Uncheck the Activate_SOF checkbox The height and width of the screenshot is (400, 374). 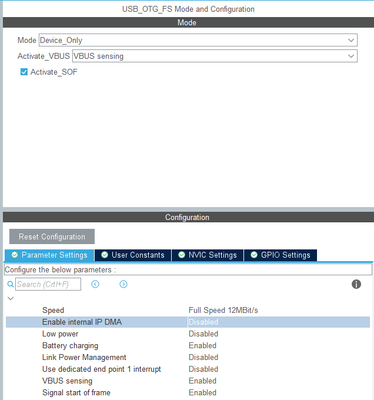(x=24, y=72)
